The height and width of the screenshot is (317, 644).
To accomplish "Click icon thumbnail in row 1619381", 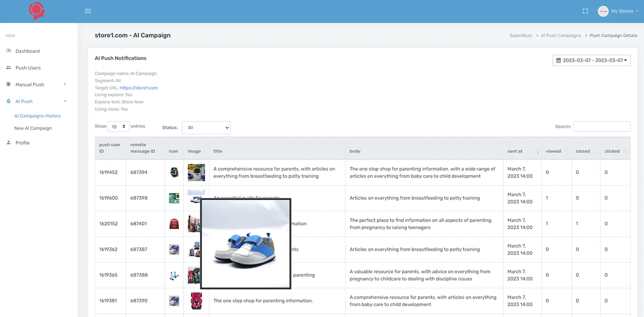I will 174,301.
